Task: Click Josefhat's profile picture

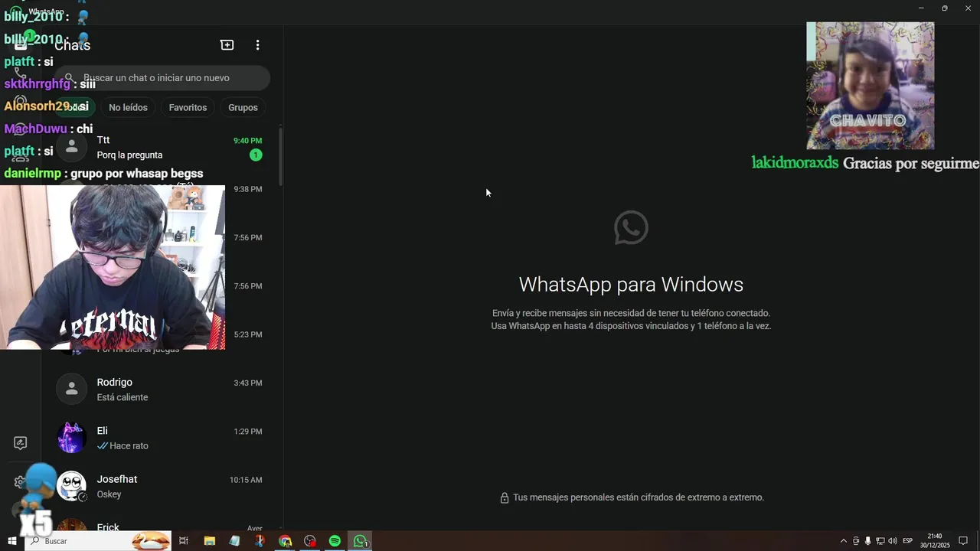Action: (71, 486)
